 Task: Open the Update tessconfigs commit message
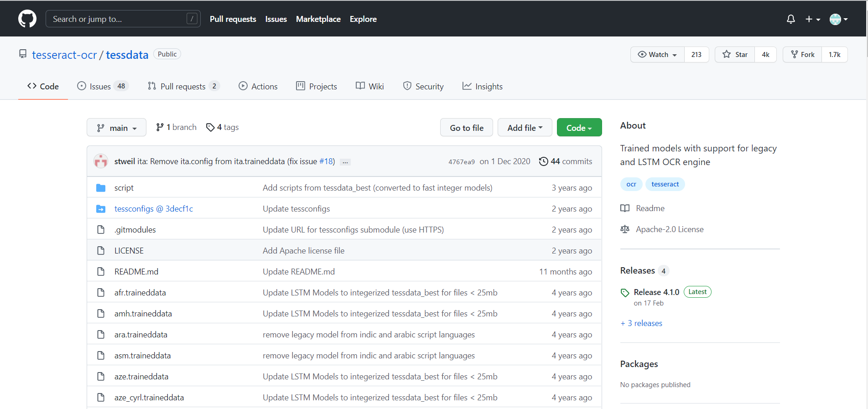(296, 209)
